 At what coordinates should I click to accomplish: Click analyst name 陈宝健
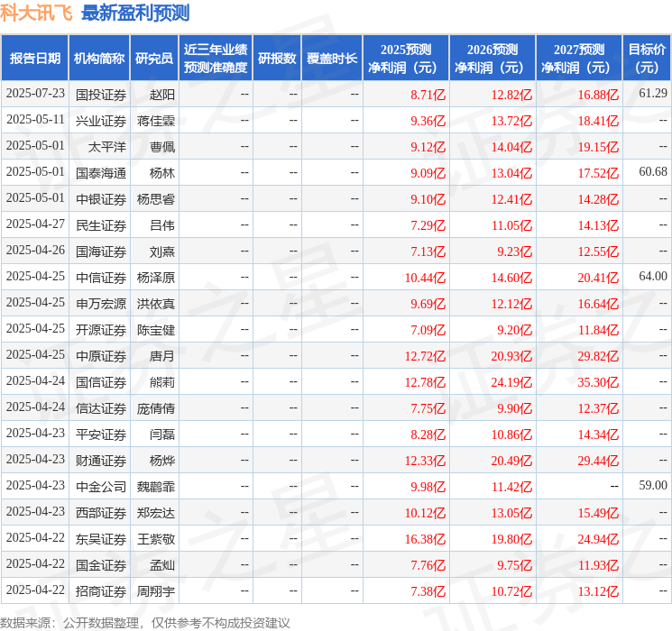pos(155,330)
